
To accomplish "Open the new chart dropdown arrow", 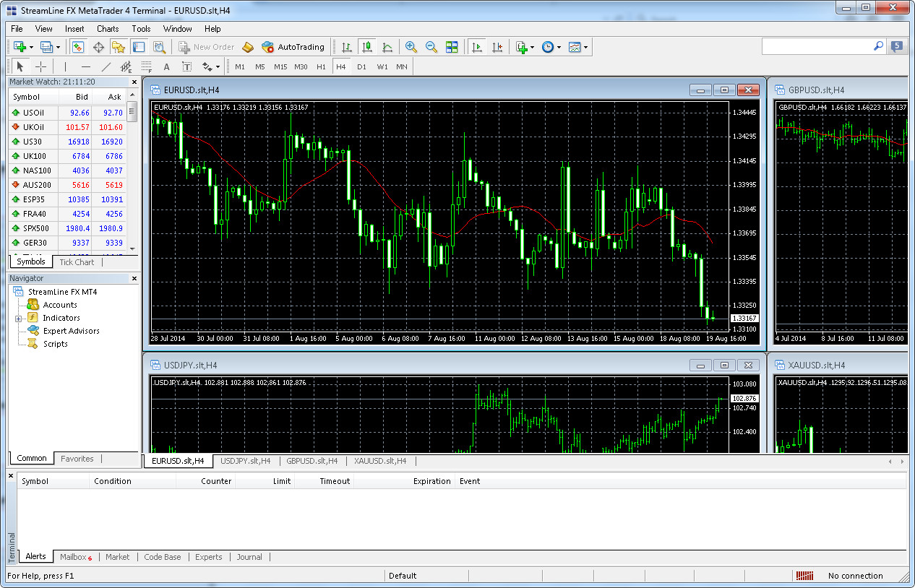I will coord(32,48).
